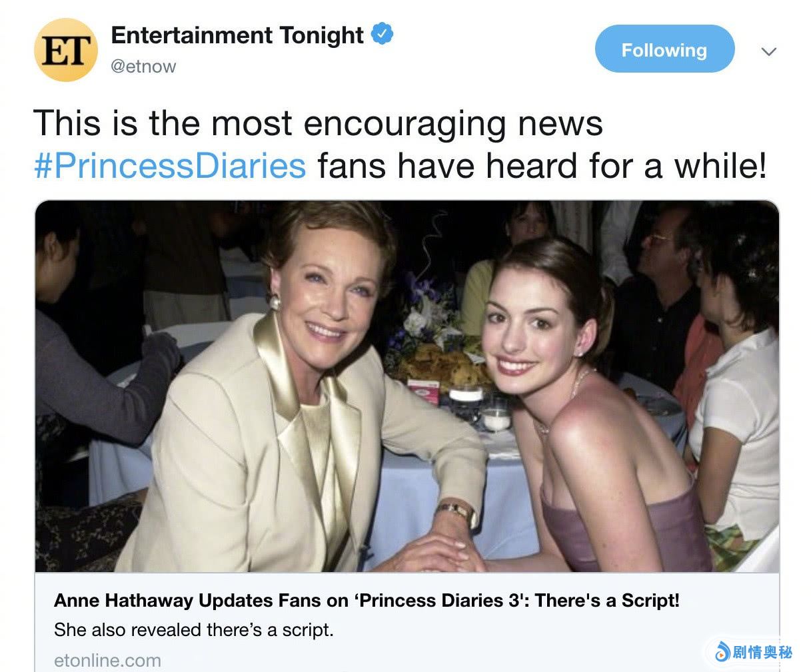Visit the etonline.com source link
This screenshot has height=672, width=811.
107,660
